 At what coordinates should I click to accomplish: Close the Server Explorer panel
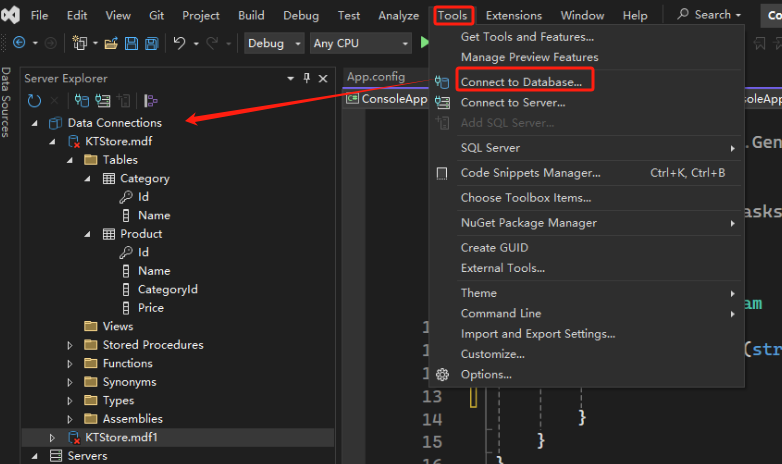pos(323,78)
